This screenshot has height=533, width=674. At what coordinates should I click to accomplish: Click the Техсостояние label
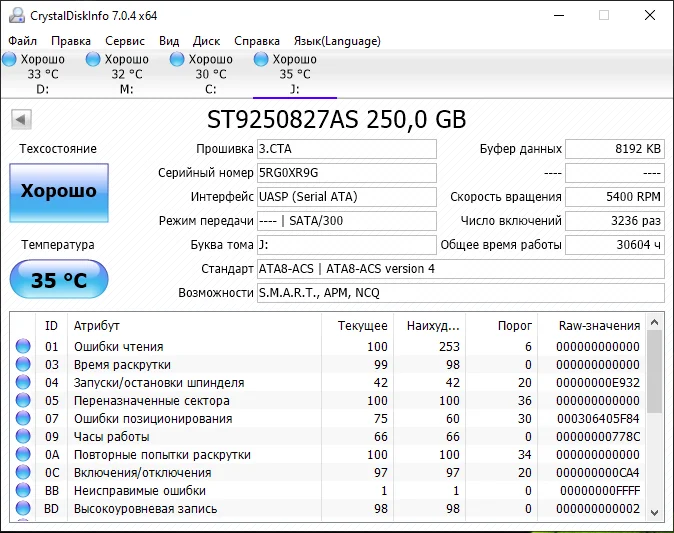pyautogui.click(x=58, y=149)
